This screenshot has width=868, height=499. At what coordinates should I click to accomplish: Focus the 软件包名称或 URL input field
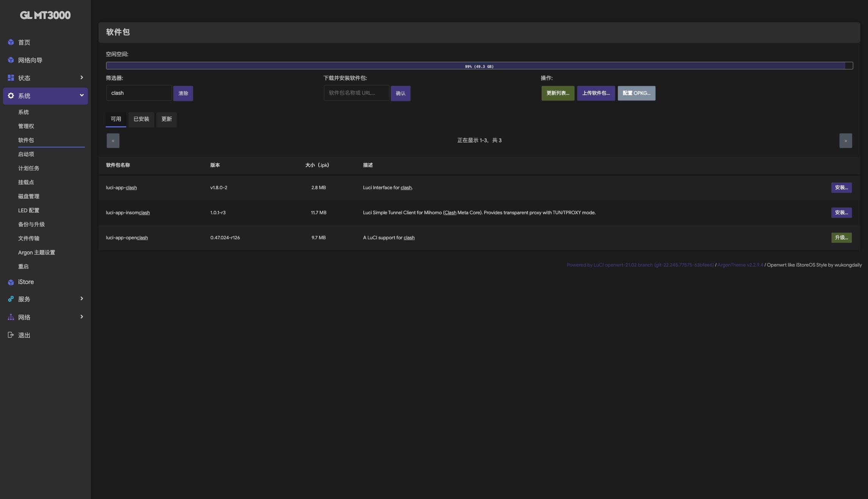tap(356, 93)
